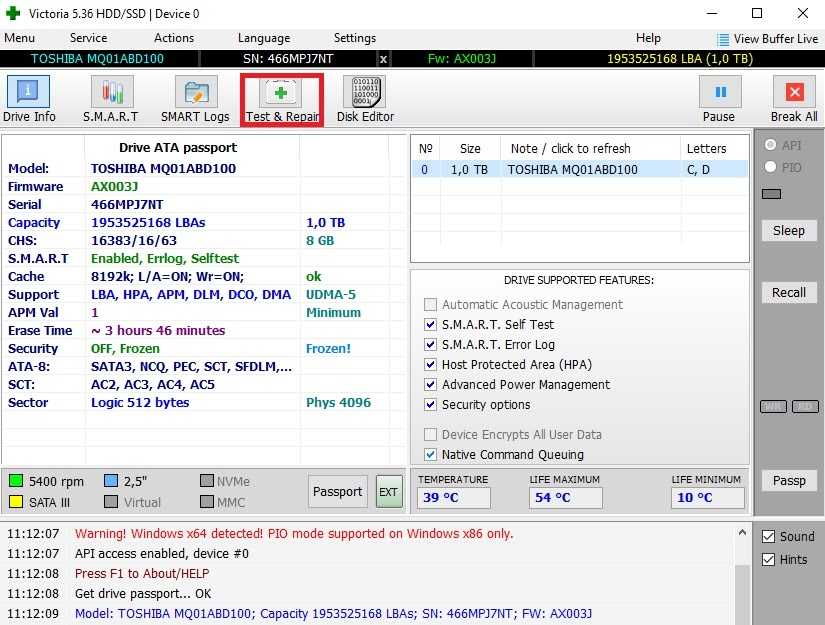Click the № column header
The height and width of the screenshot is (625, 825).
click(425, 149)
